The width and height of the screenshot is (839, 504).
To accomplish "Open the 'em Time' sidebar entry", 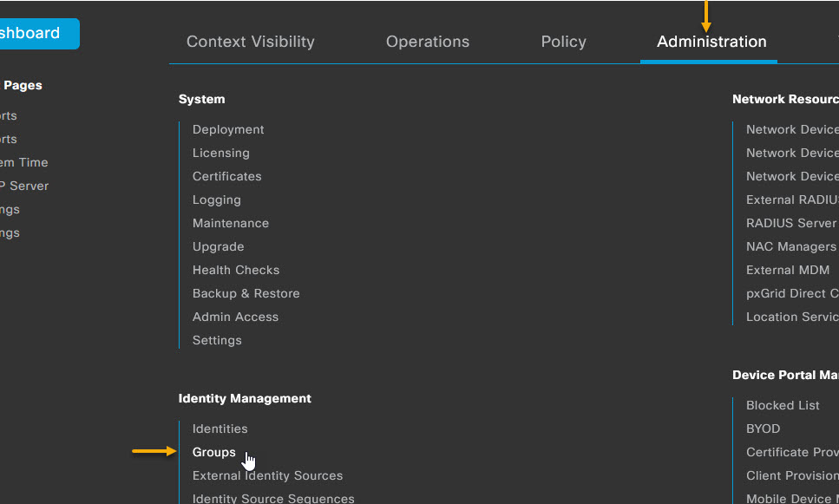I will click(x=24, y=162).
